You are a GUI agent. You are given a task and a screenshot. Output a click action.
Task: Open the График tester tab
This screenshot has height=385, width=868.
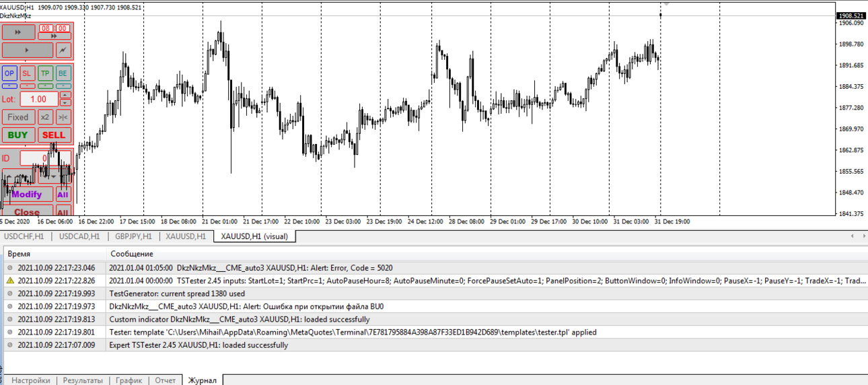[129, 380]
